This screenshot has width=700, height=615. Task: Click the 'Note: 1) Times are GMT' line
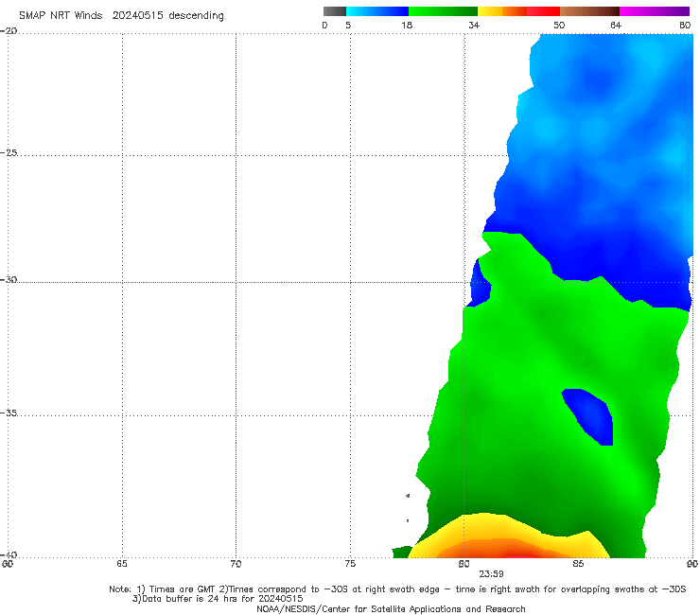click(x=397, y=589)
